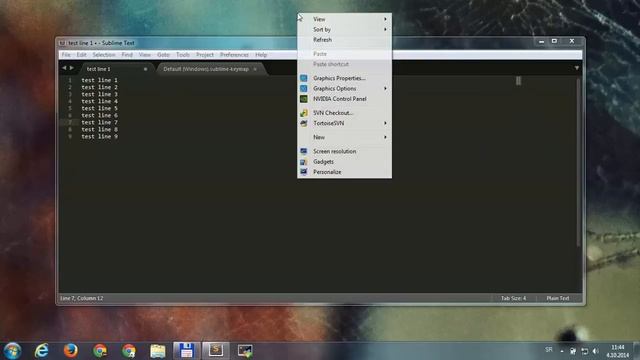Close unsaved 'test line 1' tab dot
640x360 pixels.
click(x=145, y=69)
